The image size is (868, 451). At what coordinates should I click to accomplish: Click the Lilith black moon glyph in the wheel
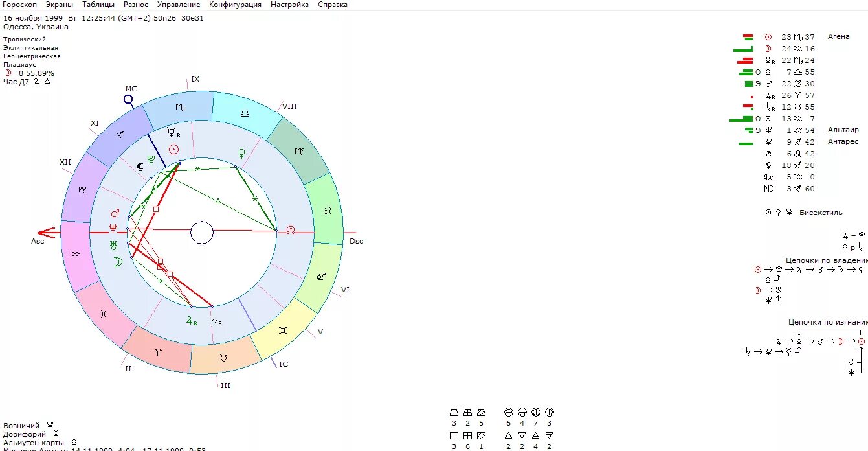(x=140, y=167)
